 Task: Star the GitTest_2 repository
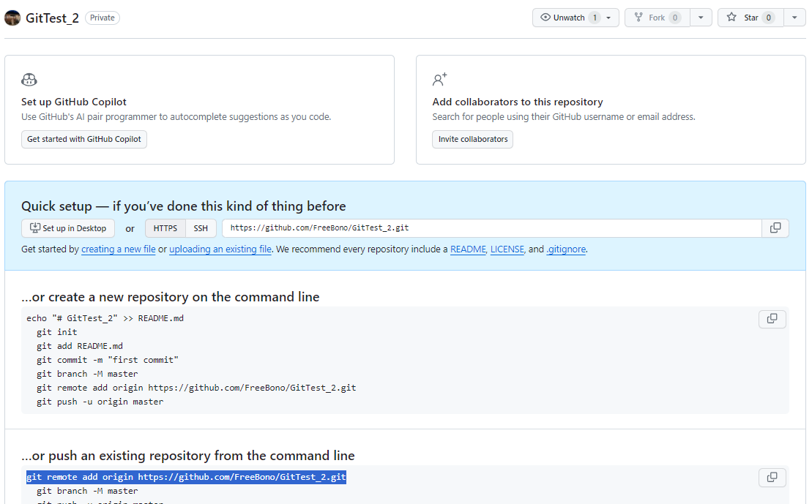751,18
